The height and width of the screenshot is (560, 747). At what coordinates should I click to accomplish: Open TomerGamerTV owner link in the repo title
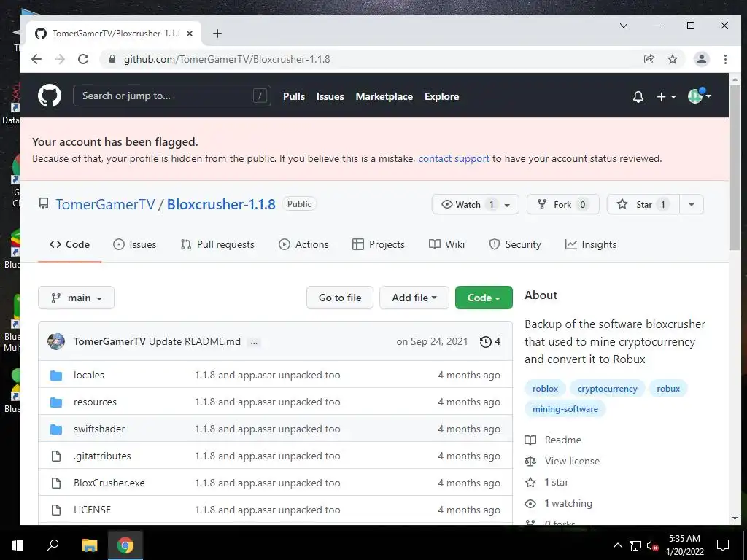(105, 204)
